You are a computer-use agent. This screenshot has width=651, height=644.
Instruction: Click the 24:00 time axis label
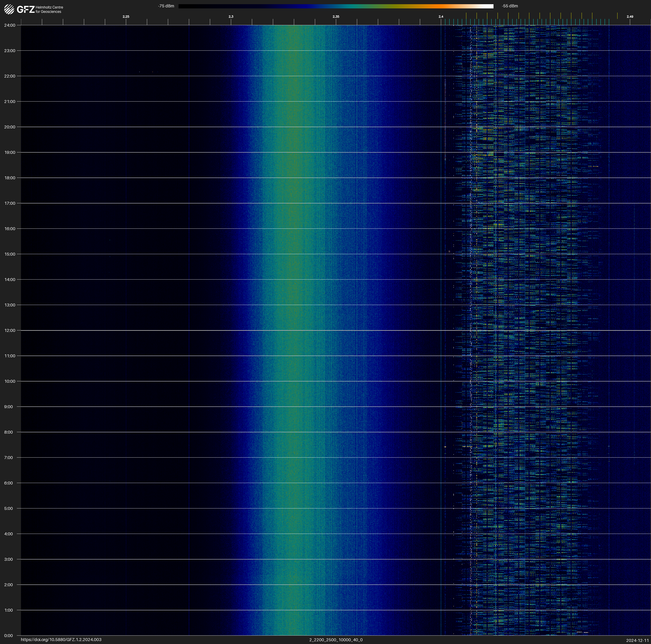tap(10, 25)
